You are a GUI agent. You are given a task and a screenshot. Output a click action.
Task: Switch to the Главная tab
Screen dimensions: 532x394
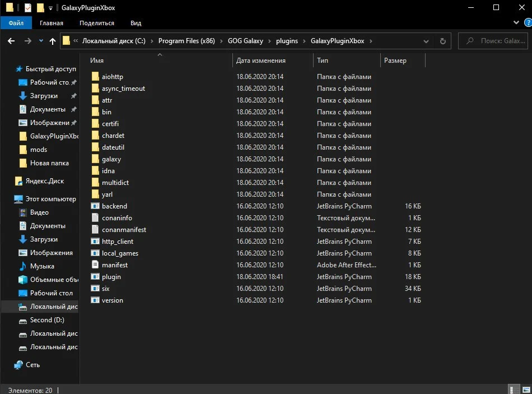(51, 23)
